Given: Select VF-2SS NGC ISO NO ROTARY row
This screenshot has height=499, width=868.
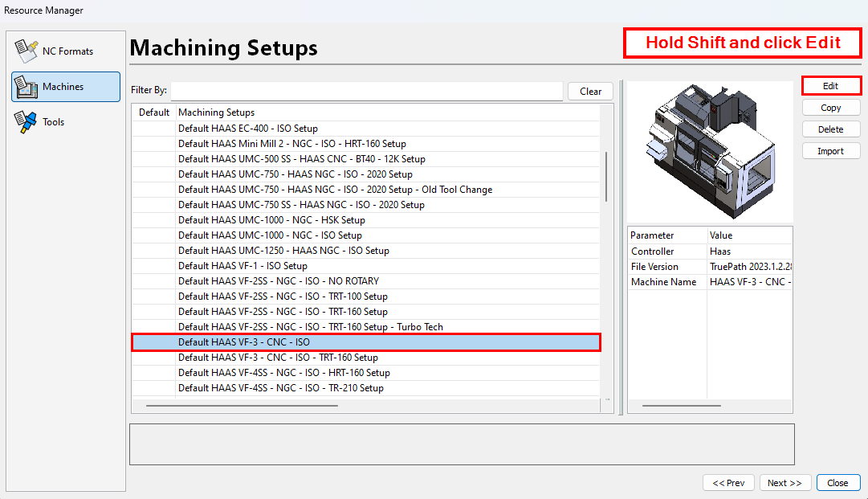Looking at the screenshot, I should [x=366, y=281].
